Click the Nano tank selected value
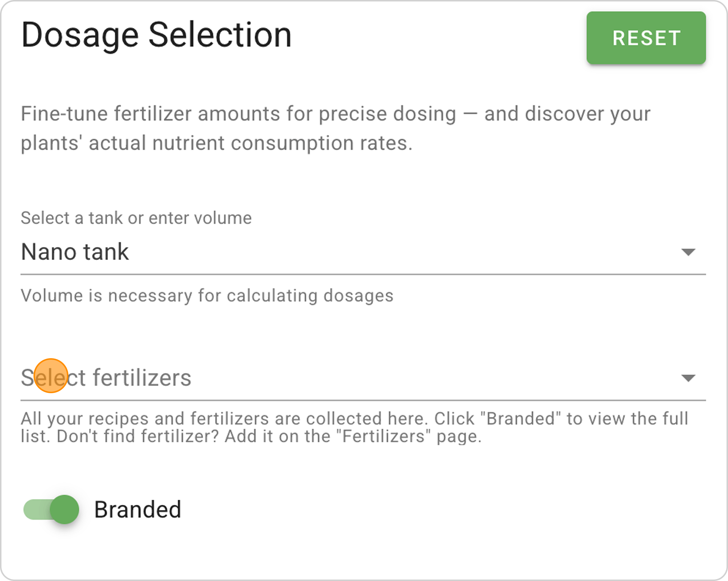 pos(75,252)
